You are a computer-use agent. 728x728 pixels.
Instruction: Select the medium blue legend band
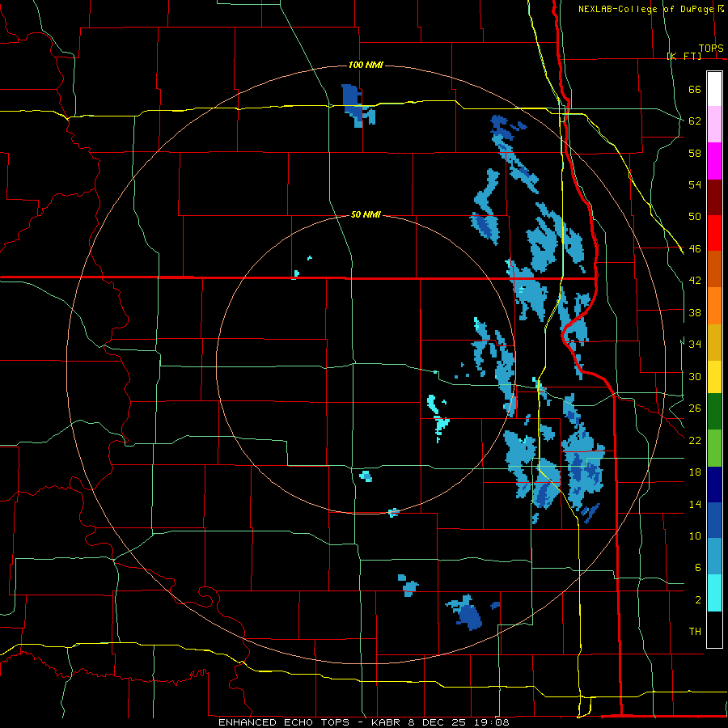pos(714,520)
